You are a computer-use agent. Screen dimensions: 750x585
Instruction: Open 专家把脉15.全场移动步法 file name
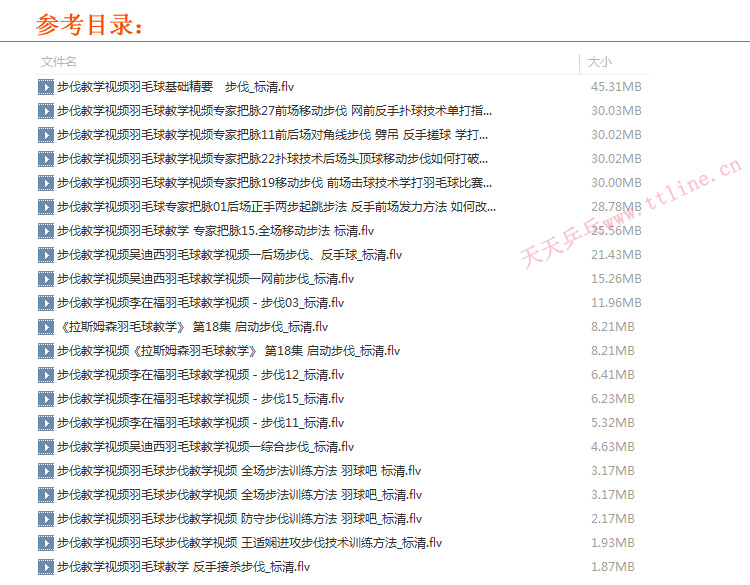click(215, 231)
